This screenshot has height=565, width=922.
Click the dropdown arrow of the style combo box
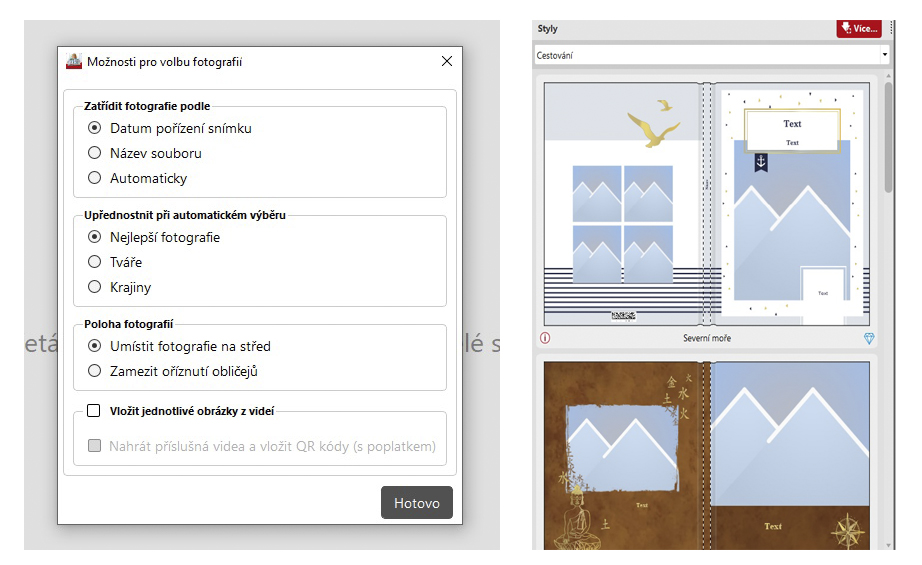884,55
